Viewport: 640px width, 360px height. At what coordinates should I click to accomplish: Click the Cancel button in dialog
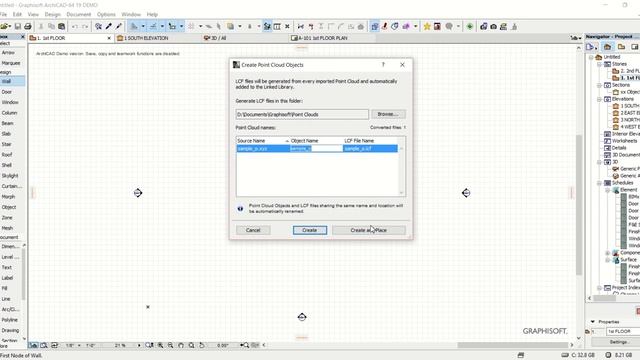(x=253, y=230)
